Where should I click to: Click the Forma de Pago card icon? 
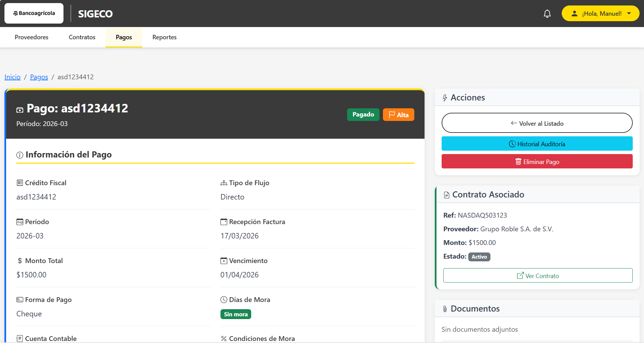(20, 300)
